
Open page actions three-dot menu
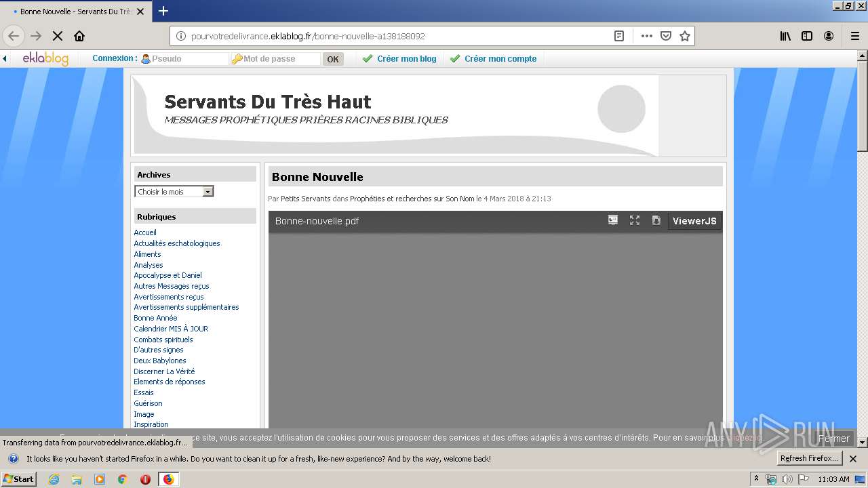tap(646, 36)
